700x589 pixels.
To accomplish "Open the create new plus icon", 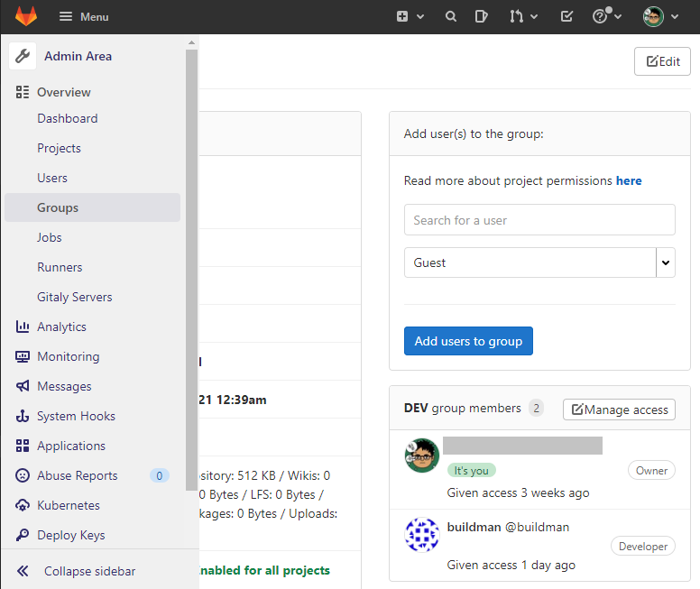I will pos(402,16).
